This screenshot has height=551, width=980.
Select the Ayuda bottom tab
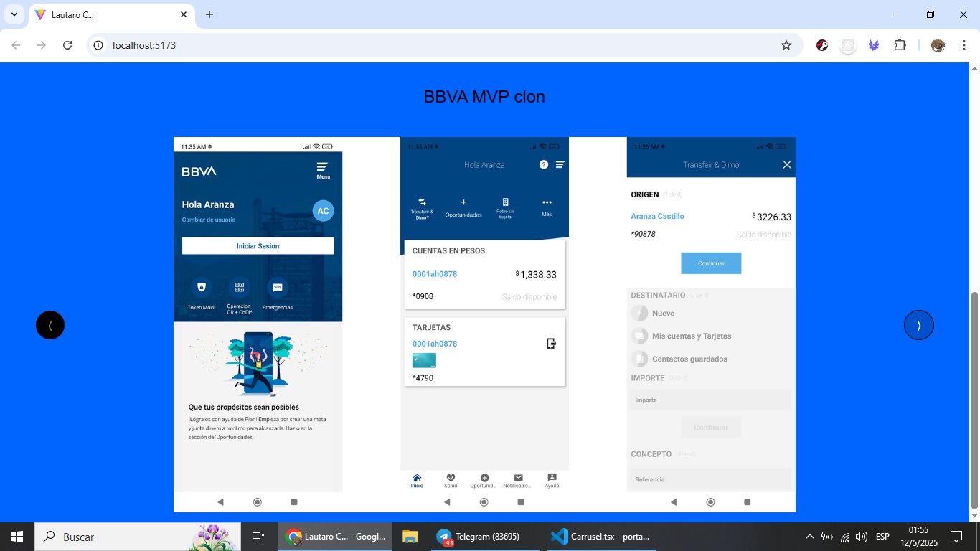[552, 481]
